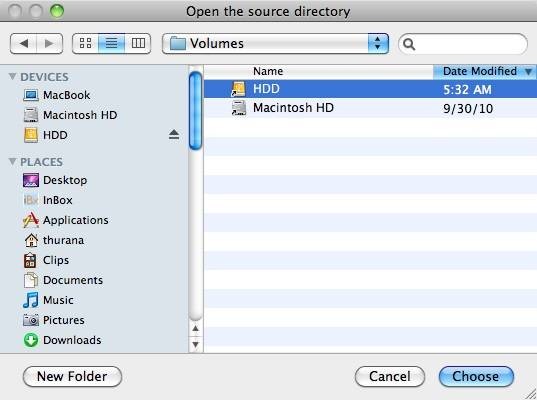This screenshot has width=537, height=400.
Task: Open the Volumes location pop-up menu
Action: click(275, 43)
